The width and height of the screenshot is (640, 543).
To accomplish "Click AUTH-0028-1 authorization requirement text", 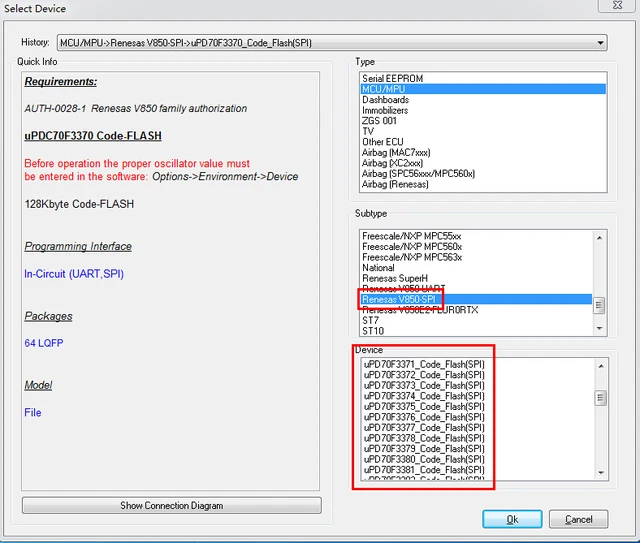I will pos(136,109).
